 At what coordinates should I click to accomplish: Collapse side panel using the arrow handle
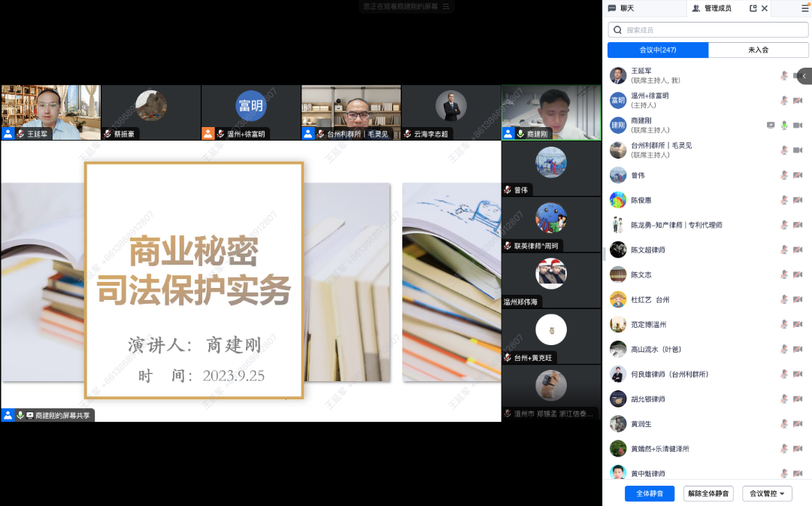804,76
